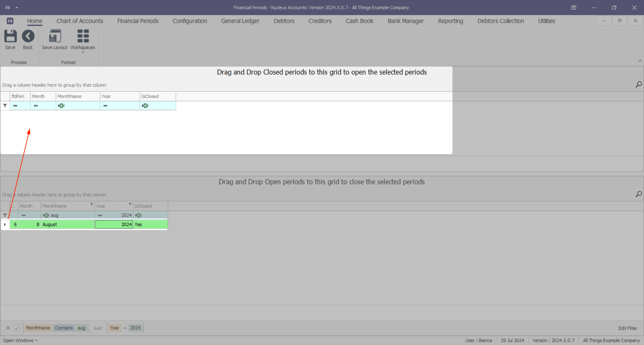Screen dimensions: 644x345
Task: Click upper grid fldPeri filter equals icon
Action: [x=15, y=106]
